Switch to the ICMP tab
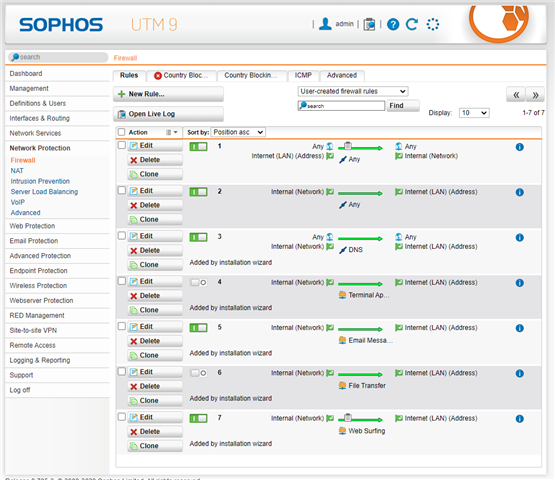This screenshot has height=480, width=555. pos(303,75)
